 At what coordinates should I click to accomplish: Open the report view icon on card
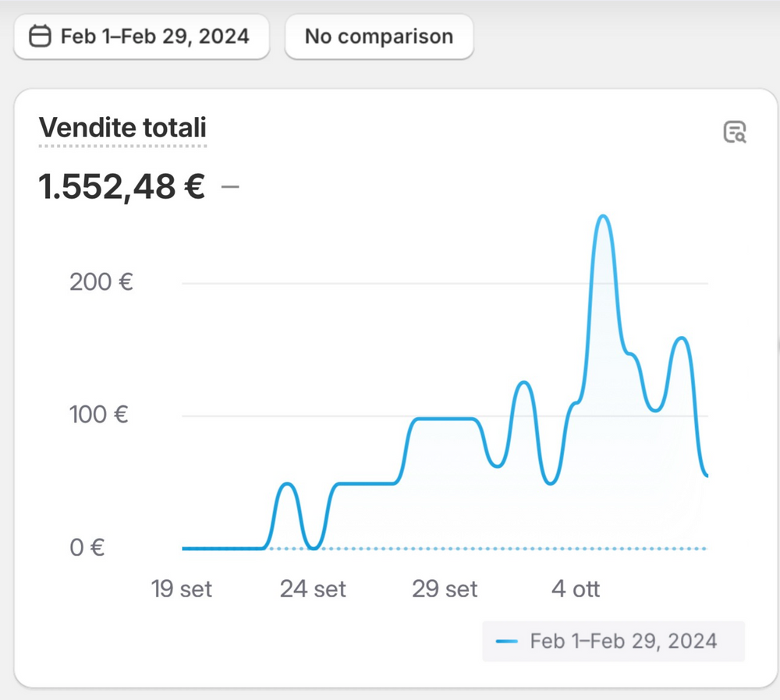pyautogui.click(x=734, y=132)
